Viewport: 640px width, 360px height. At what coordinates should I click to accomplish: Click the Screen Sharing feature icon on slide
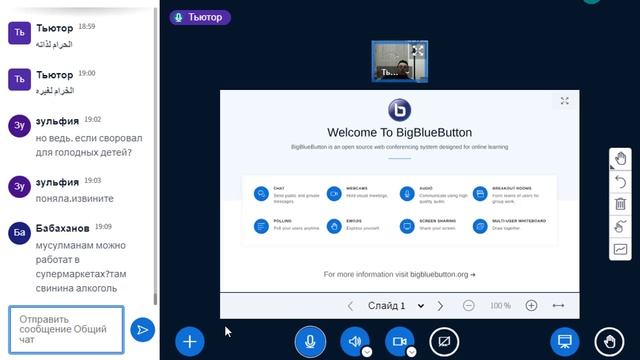click(x=407, y=226)
